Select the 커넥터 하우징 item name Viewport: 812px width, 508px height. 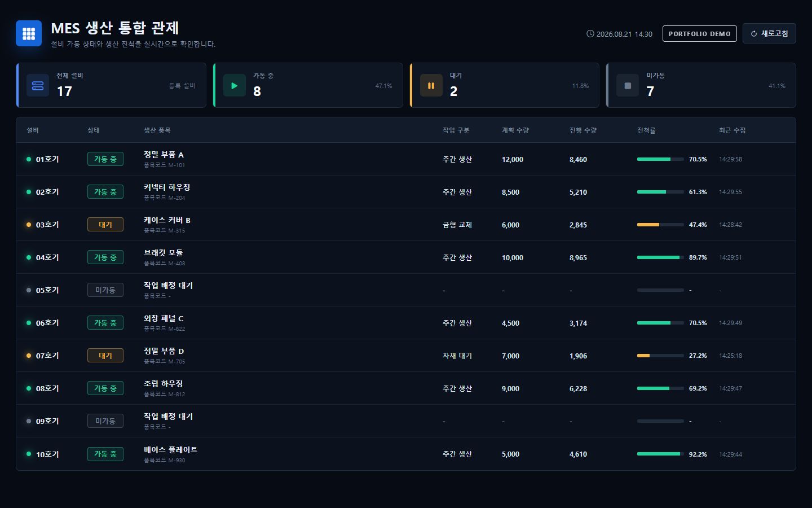(x=167, y=187)
